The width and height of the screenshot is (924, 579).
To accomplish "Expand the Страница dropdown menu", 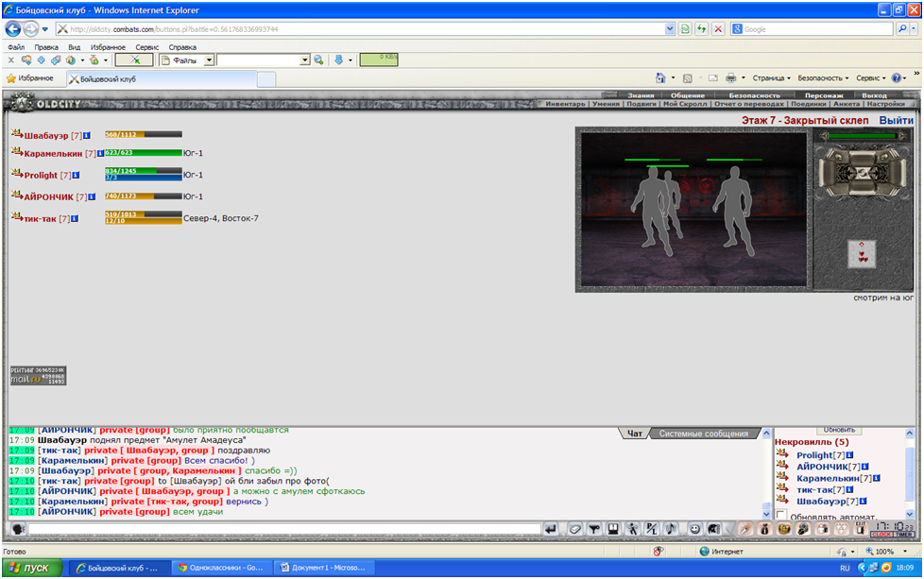I will click(x=771, y=77).
